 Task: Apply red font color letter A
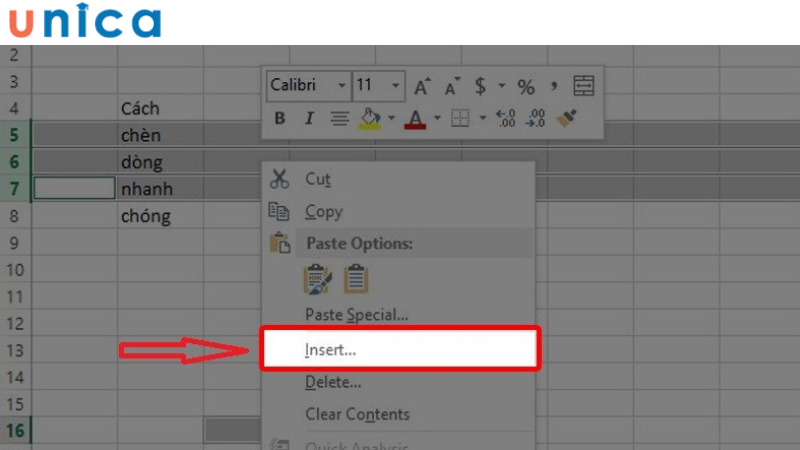415,119
